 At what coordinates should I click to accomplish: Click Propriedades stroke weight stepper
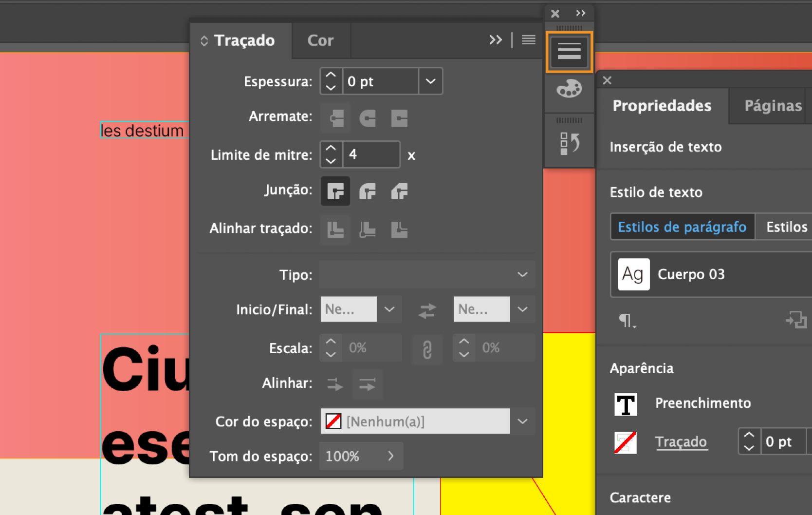tap(749, 441)
